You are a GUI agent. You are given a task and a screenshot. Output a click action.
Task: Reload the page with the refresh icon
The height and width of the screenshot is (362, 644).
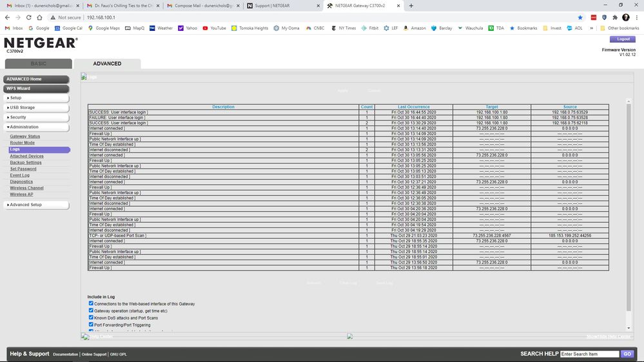click(29, 17)
